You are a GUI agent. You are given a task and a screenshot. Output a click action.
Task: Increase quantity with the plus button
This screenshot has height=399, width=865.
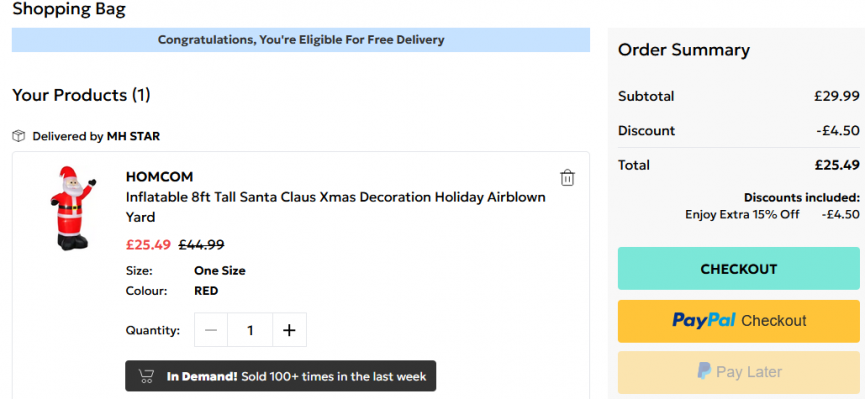tap(289, 330)
